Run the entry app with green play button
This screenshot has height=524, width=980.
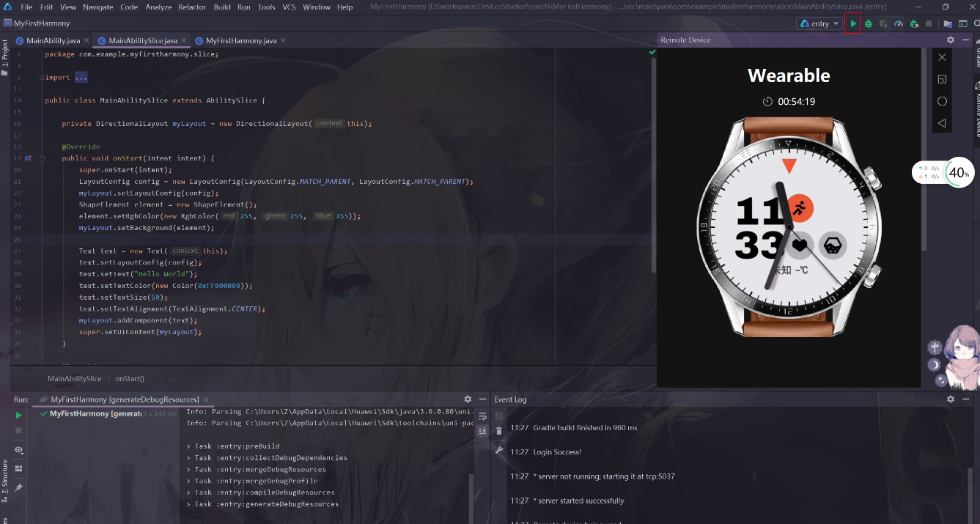click(853, 23)
